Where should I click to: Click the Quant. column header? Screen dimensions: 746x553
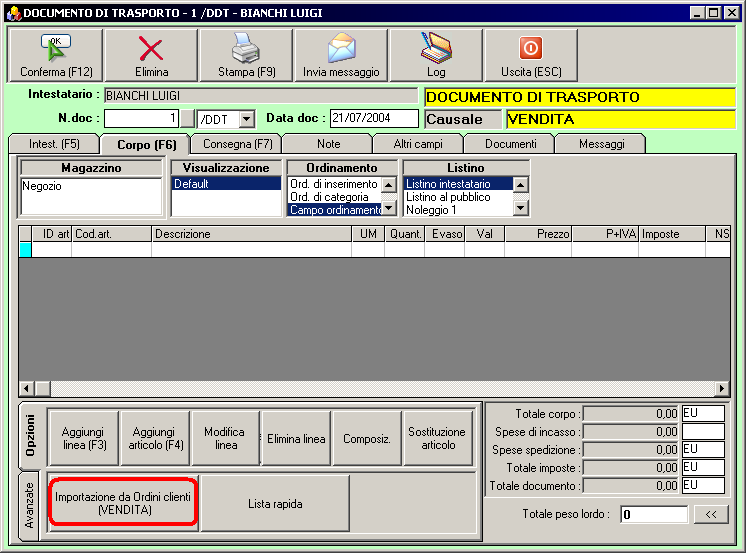click(x=404, y=234)
